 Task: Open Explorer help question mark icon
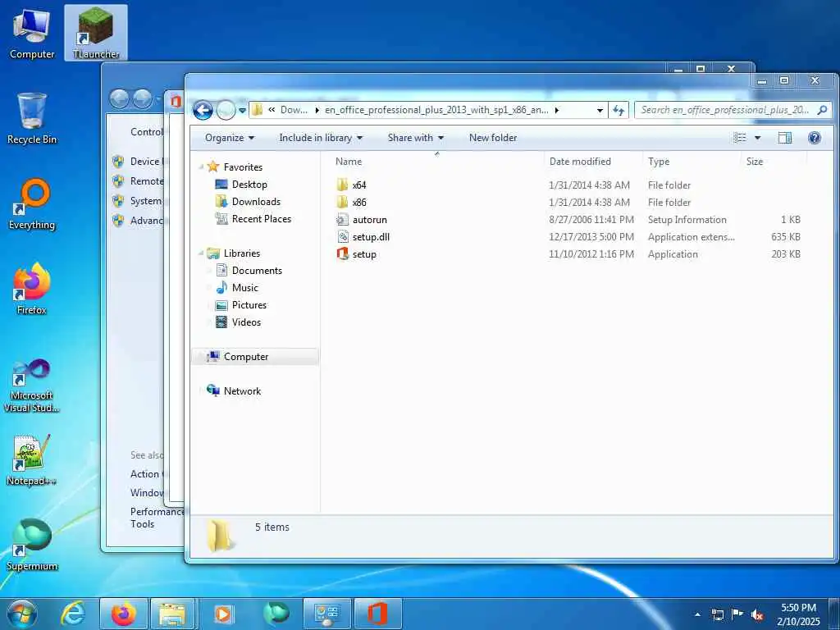[x=815, y=138]
